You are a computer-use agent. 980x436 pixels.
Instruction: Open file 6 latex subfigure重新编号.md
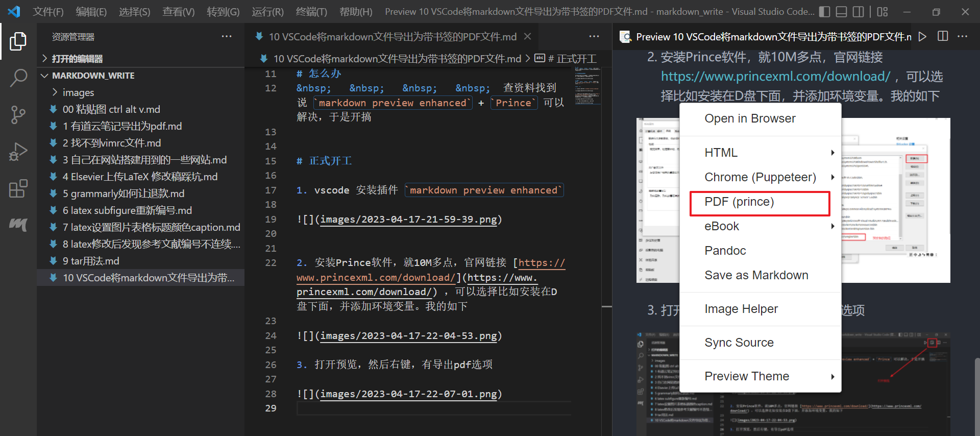[141, 210]
